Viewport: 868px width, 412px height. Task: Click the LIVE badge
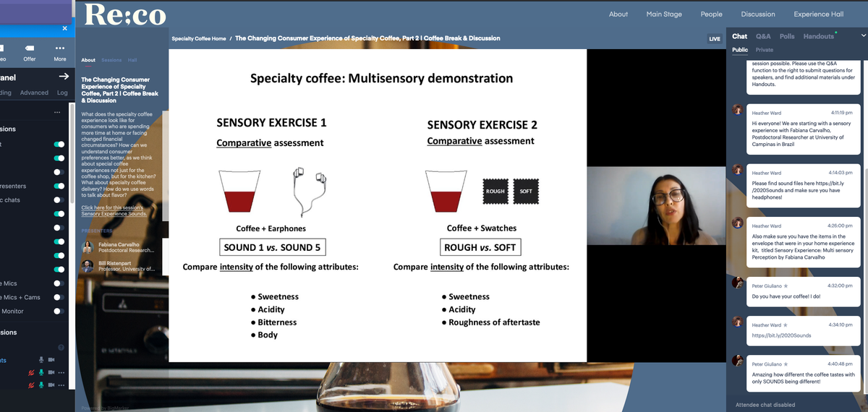tap(715, 39)
